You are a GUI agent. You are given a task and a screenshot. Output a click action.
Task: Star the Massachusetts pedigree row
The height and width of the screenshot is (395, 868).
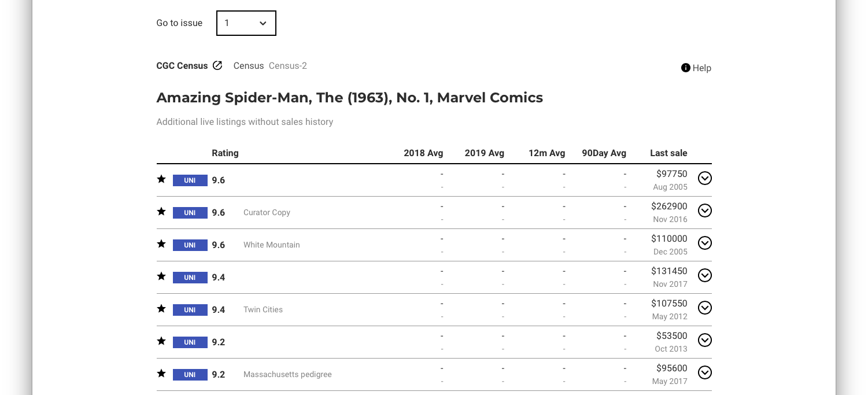tap(161, 374)
